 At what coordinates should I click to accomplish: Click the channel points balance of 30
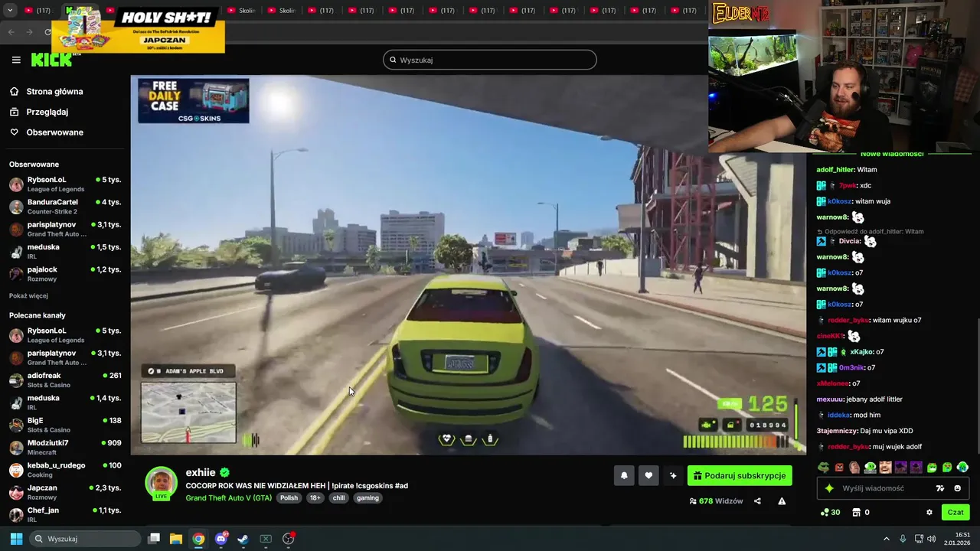(x=830, y=513)
